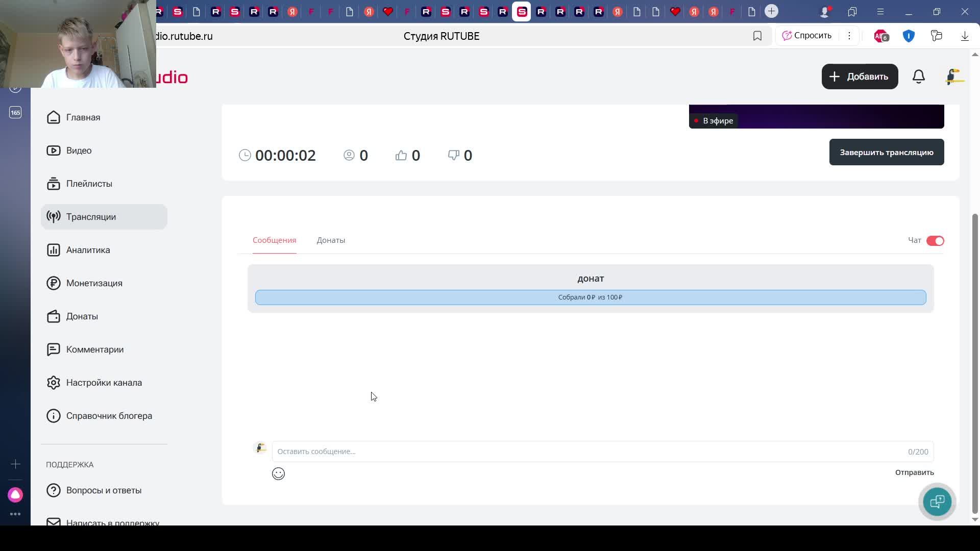Click Завершить трансляцию button
This screenshot has width=980, height=551.
tap(886, 153)
